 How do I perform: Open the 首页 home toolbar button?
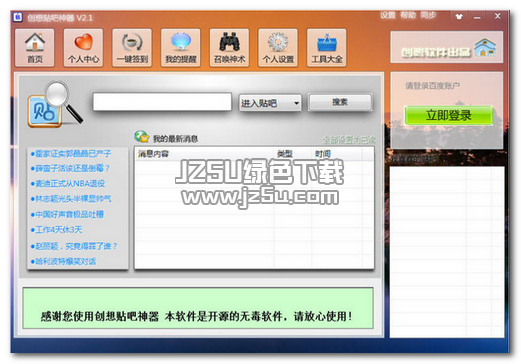point(35,48)
